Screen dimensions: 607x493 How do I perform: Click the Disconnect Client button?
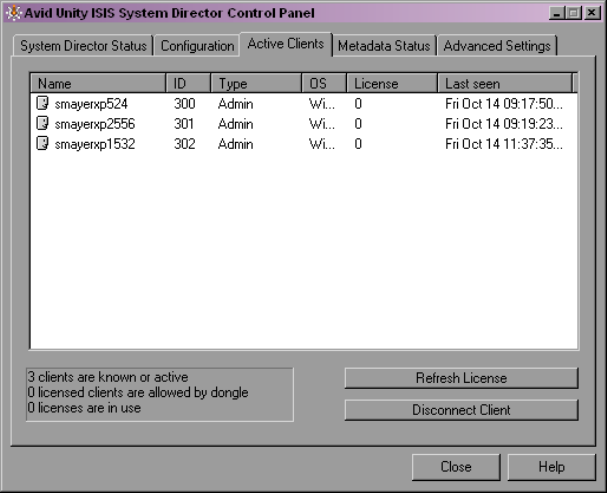461,410
